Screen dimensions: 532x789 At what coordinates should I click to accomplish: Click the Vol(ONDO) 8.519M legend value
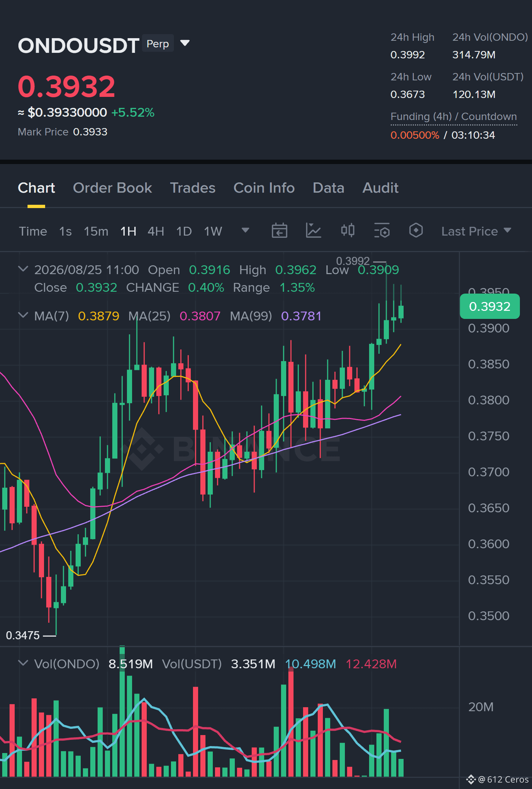131,664
